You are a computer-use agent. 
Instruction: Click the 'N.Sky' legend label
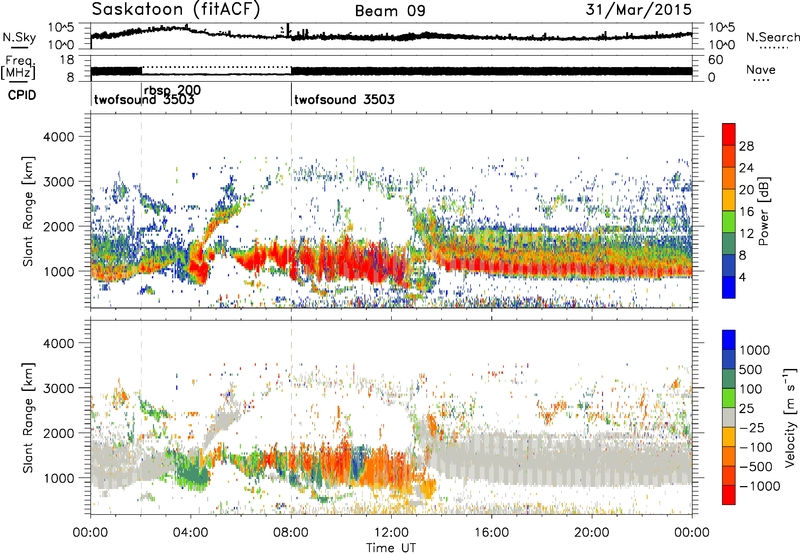click(19, 37)
